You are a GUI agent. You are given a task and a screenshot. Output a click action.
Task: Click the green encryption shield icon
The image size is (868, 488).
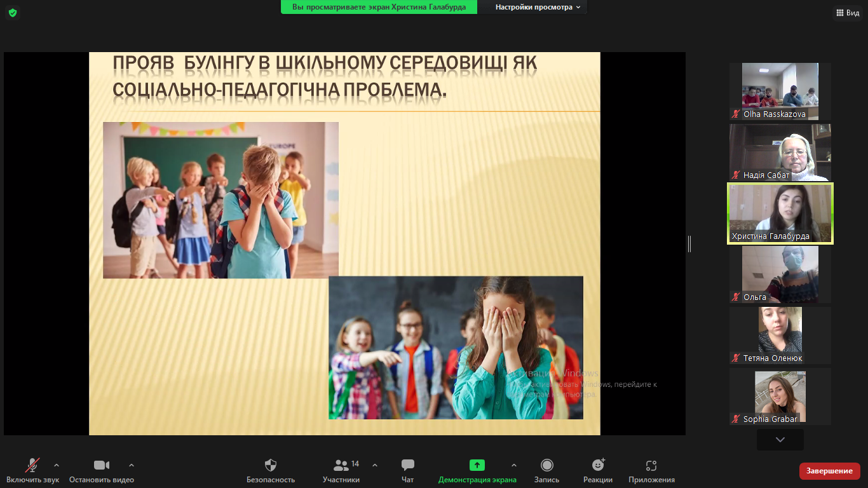(13, 13)
